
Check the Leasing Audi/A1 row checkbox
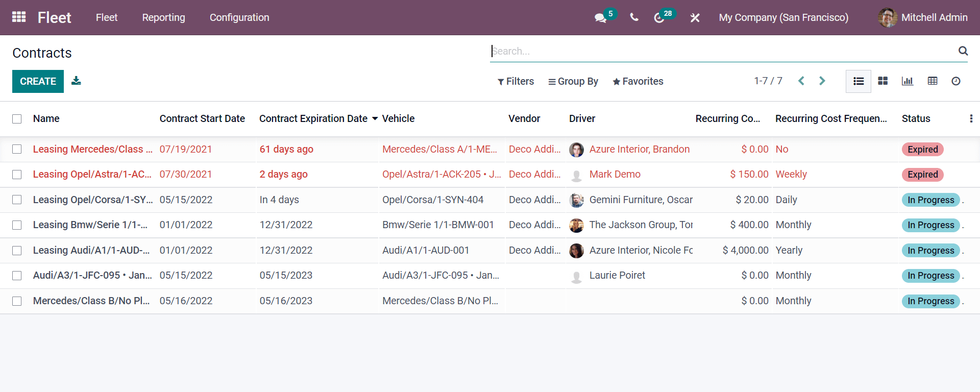point(17,251)
